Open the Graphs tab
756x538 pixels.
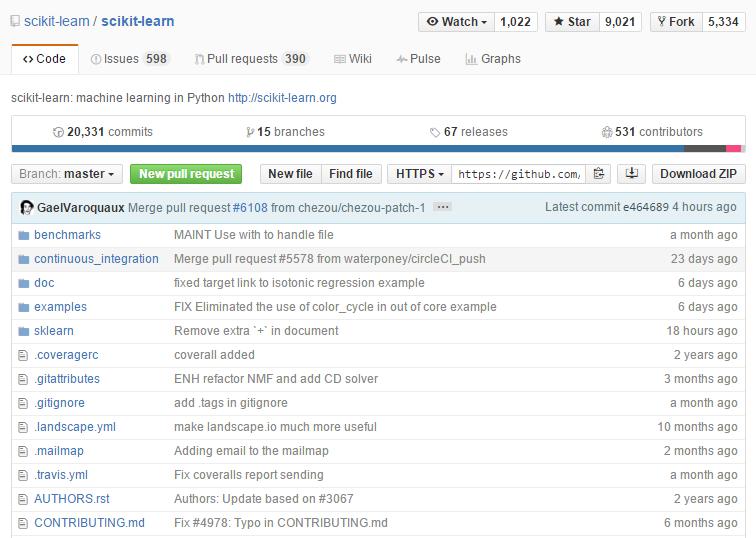point(493,59)
